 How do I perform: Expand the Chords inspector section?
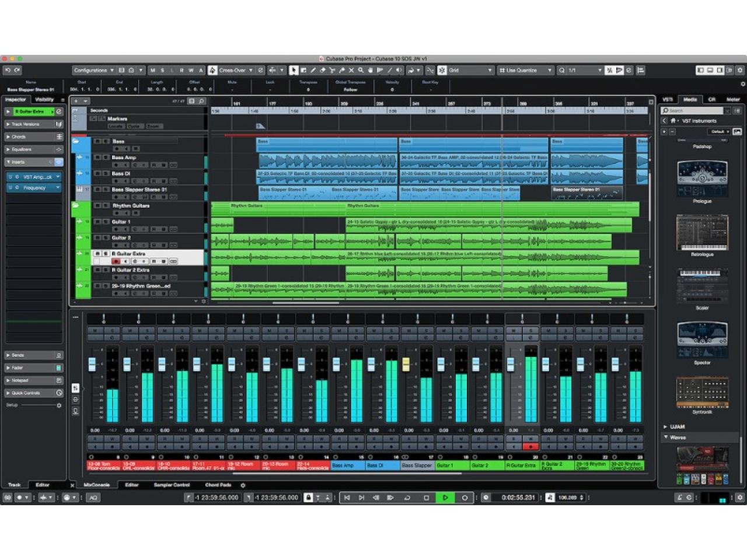(34, 136)
